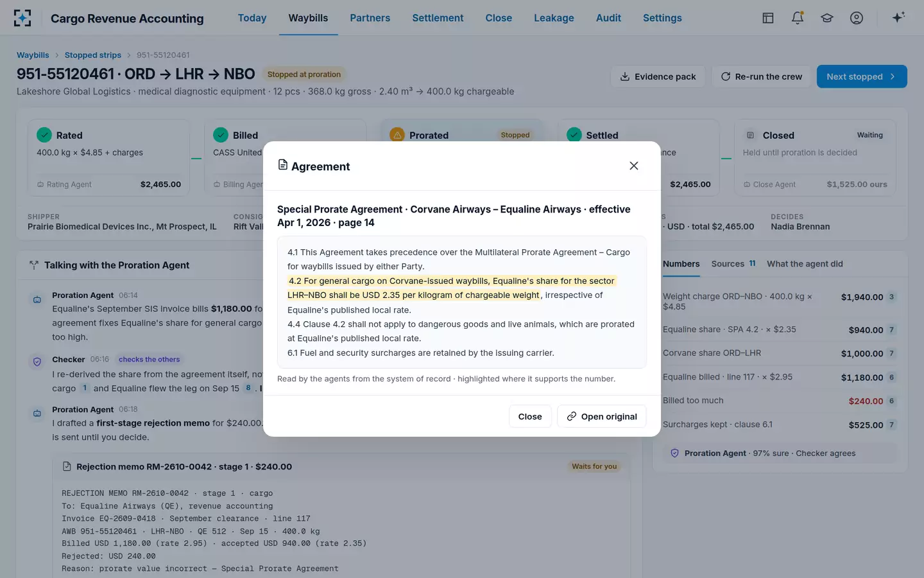This screenshot has height=578, width=924.
Task: Click the Closed stage icon
Action: tap(750, 135)
